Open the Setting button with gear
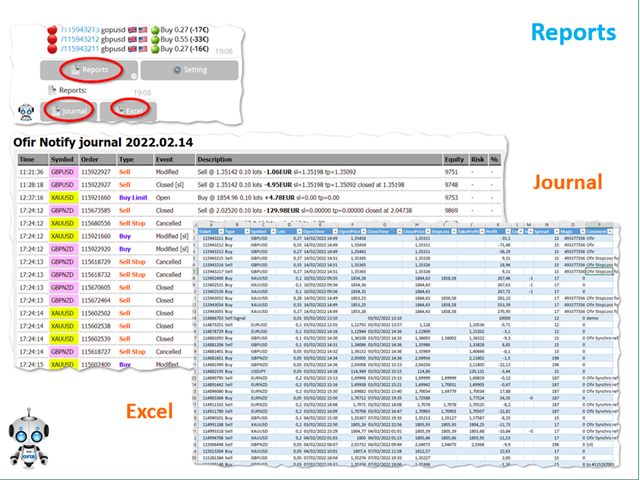 click(189, 70)
